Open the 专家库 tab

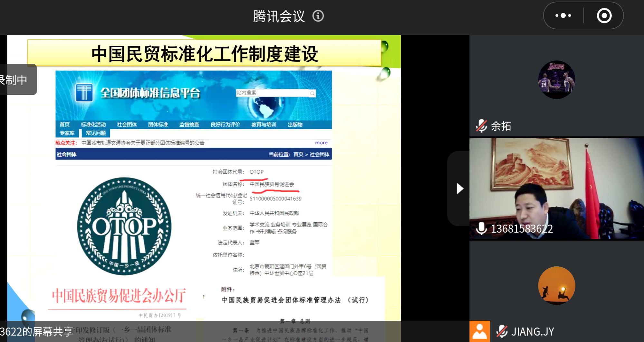(67, 133)
